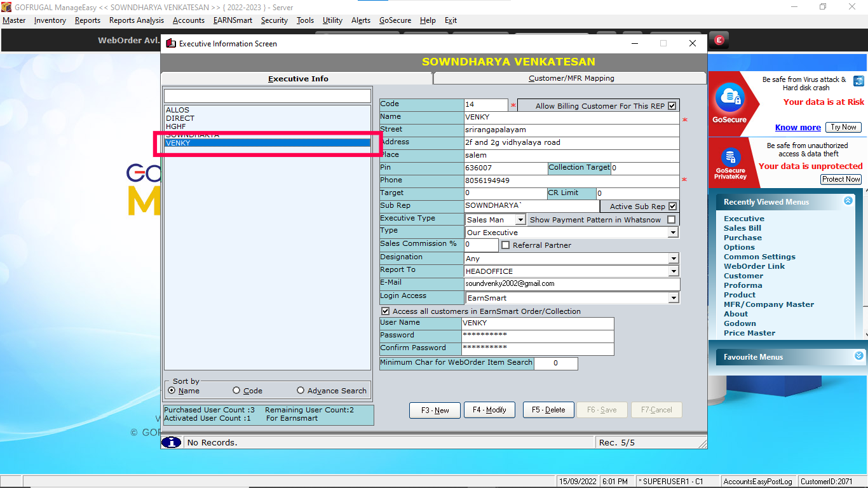Open the Report To dropdown

674,271
